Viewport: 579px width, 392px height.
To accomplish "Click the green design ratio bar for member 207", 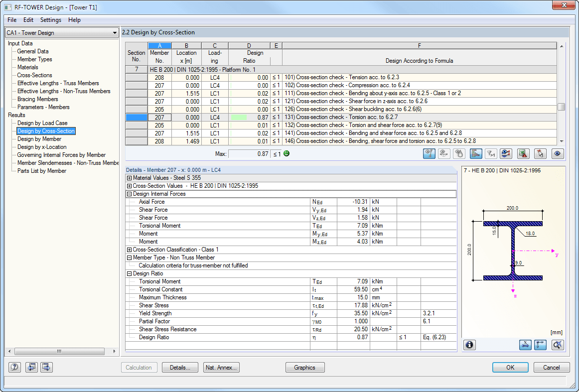I will pos(240,117).
